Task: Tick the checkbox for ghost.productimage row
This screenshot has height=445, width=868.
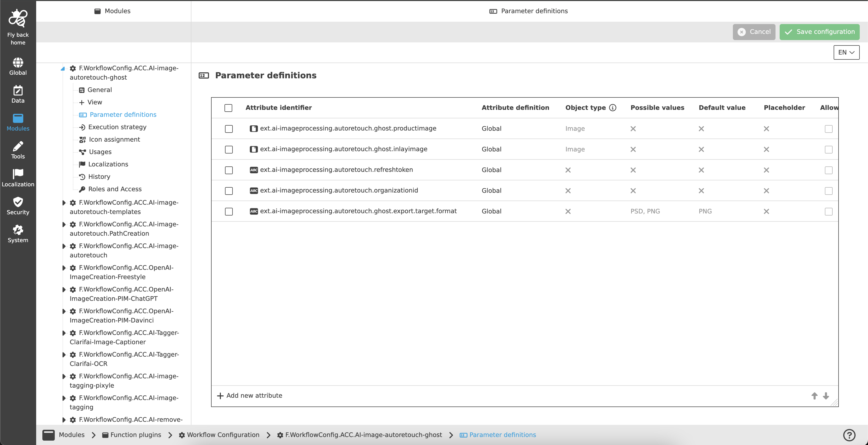Action: [x=229, y=129]
